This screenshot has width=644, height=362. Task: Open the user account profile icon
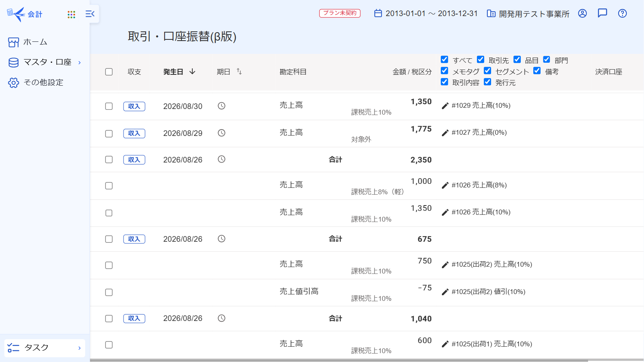pos(582,13)
